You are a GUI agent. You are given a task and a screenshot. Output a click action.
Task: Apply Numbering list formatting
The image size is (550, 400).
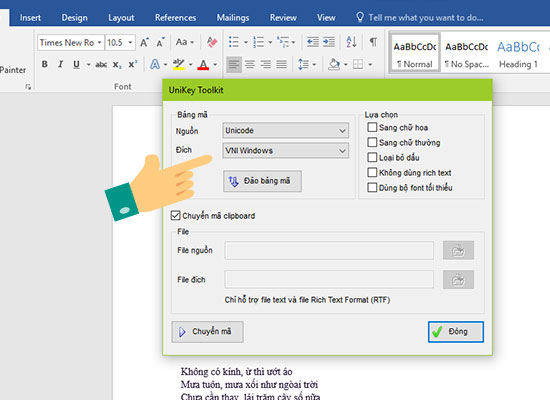pyautogui.click(x=259, y=42)
